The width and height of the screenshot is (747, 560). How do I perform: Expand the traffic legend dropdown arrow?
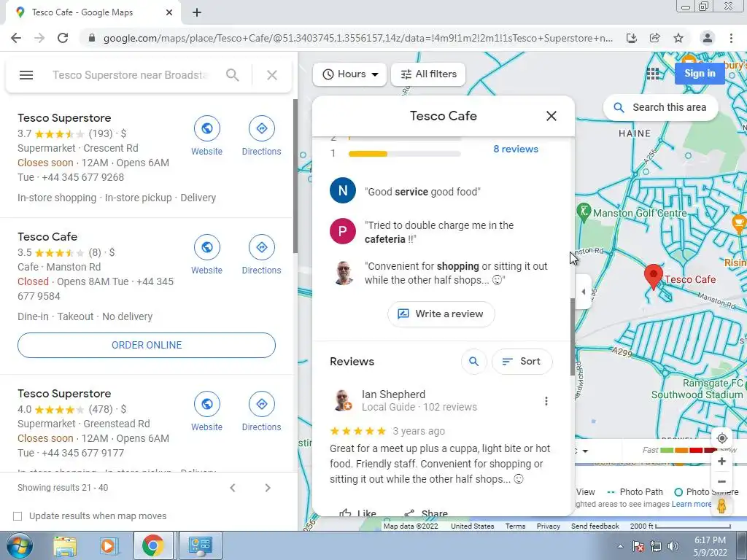585,451
